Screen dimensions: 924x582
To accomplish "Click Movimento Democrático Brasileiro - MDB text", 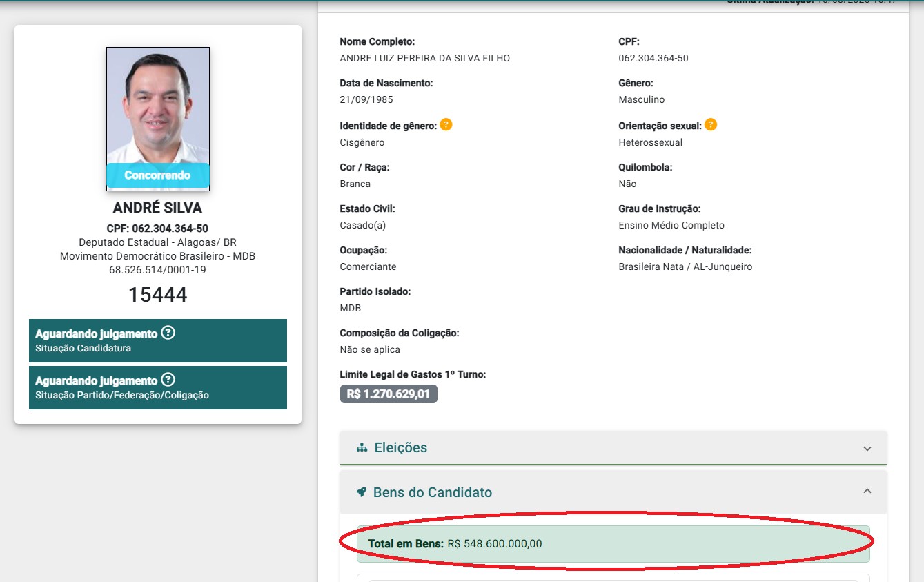I will coord(158,256).
